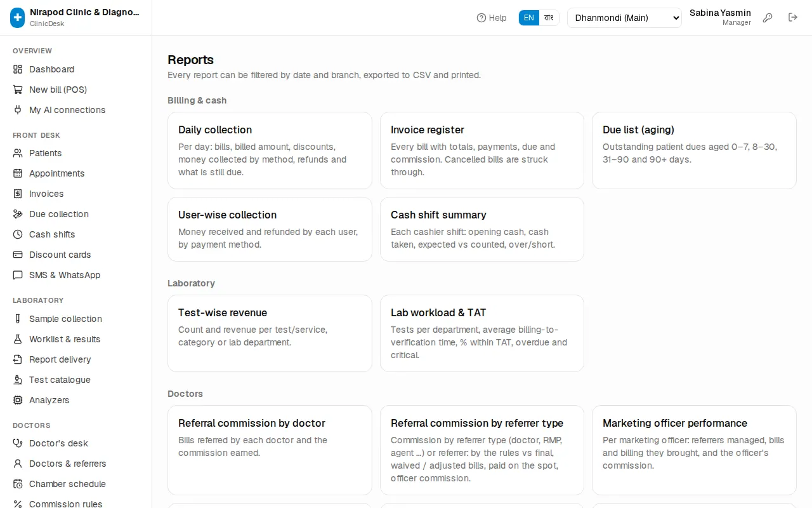Click the ClinicDesk blue plus logo
The image size is (812, 508).
(18, 18)
